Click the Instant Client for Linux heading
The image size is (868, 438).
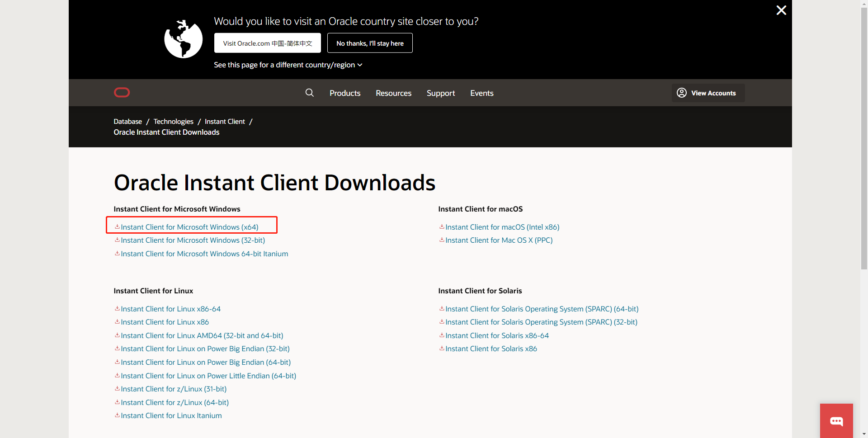coord(153,291)
